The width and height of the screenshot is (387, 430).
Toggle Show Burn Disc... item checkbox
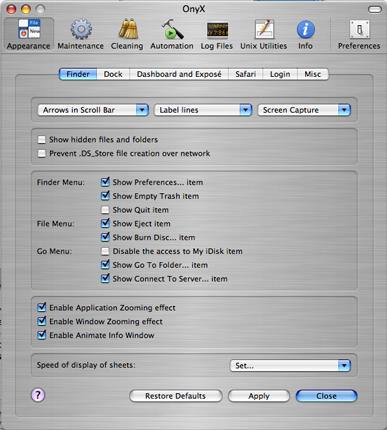coord(105,237)
